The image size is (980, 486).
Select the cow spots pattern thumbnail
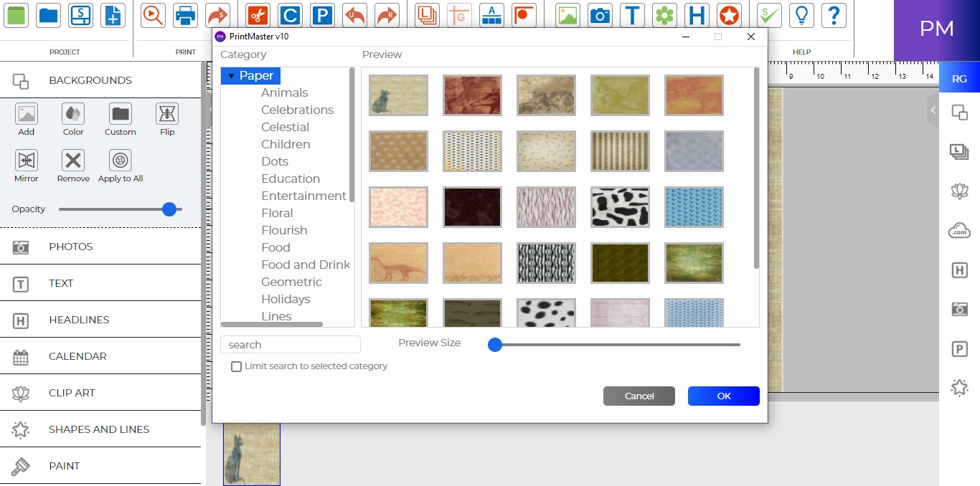pyautogui.click(x=620, y=207)
